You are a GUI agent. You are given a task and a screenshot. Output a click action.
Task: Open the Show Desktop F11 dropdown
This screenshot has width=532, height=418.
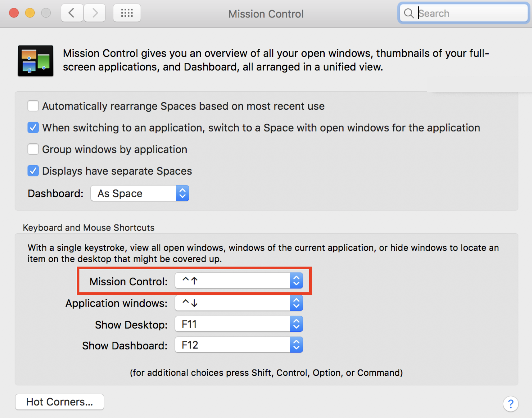239,324
